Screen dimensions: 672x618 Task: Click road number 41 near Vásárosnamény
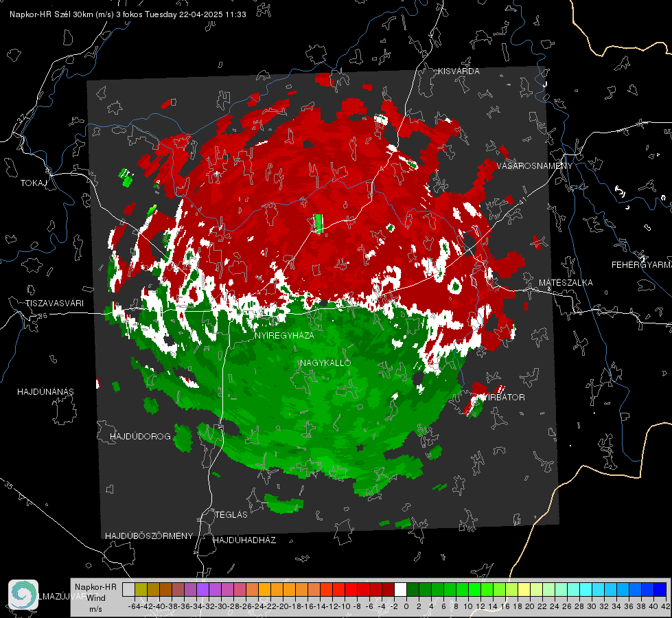[x=522, y=201]
